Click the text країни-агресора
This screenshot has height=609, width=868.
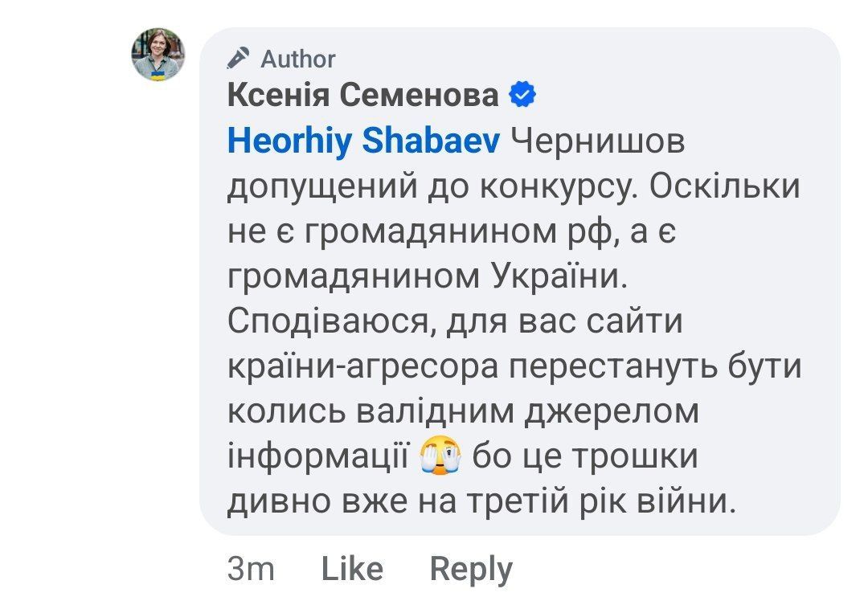coord(362,367)
